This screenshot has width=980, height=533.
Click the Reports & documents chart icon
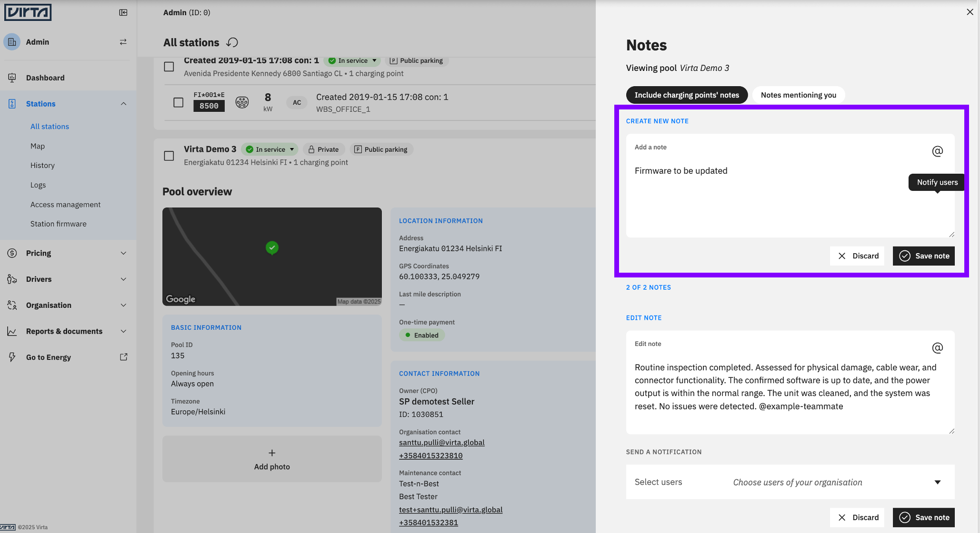click(12, 331)
